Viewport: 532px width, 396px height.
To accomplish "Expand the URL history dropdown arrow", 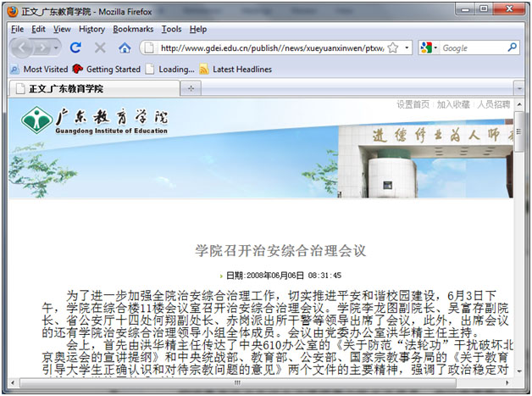I will (407, 48).
